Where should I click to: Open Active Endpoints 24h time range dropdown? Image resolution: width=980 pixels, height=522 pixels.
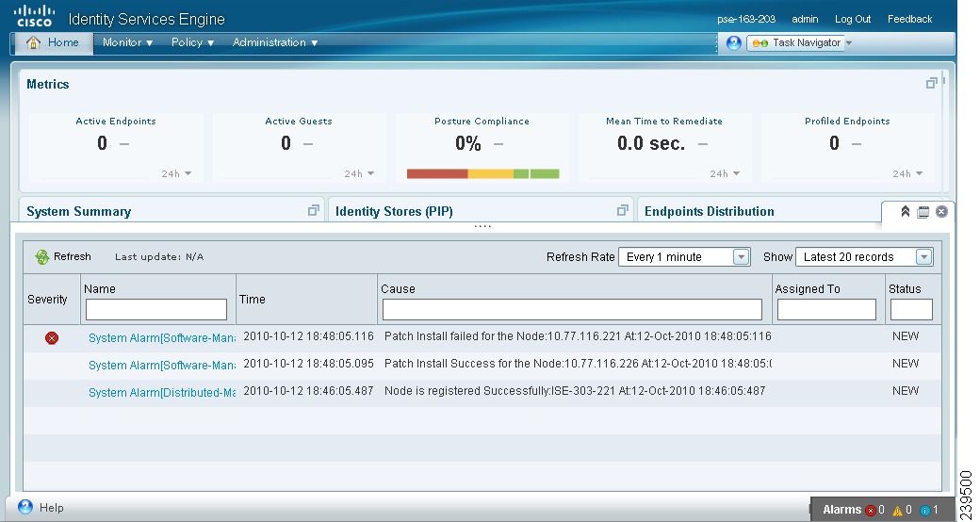176,173
